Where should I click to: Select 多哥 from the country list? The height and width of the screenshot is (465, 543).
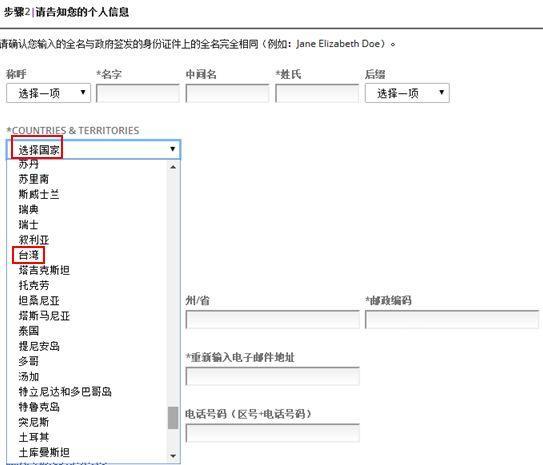[x=28, y=361]
